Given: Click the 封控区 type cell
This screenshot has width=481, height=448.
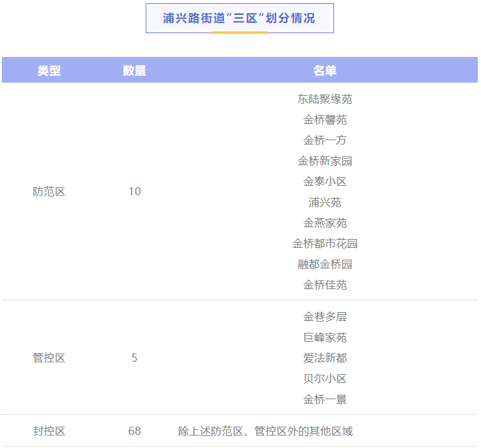Looking at the screenshot, I should 49,431.
